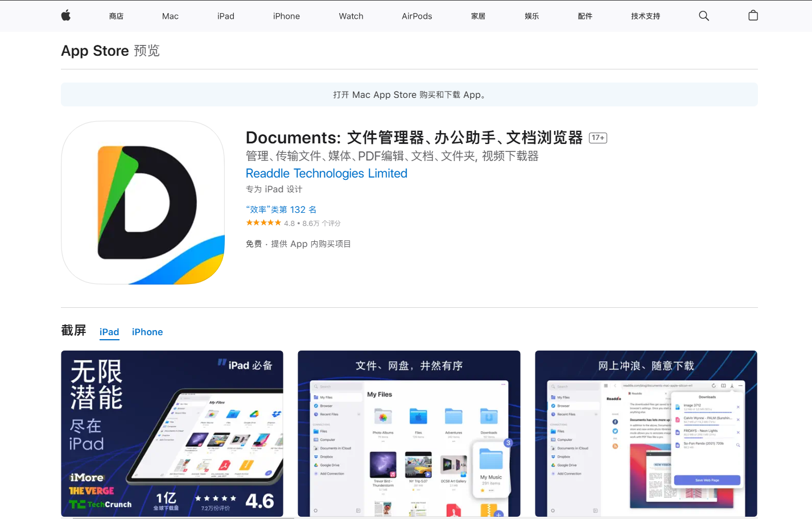Open the Mac navigation item
The height and width of the screenshot is (519, 812).
click(x=170, y=16)
